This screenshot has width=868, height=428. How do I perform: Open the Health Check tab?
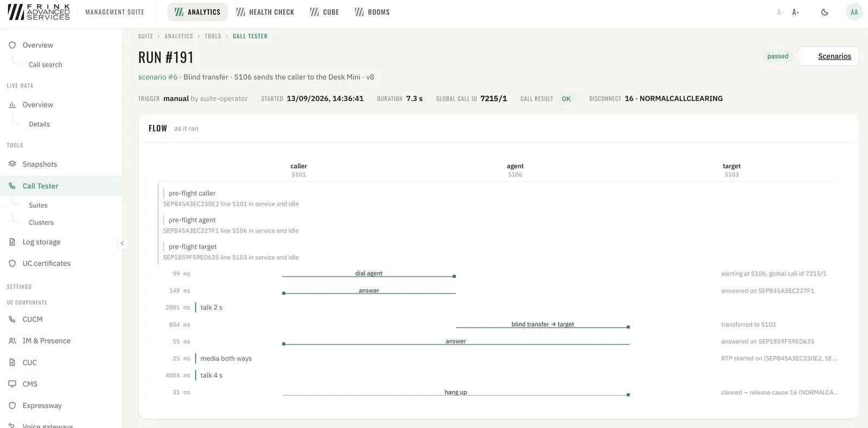pos(265,12)
